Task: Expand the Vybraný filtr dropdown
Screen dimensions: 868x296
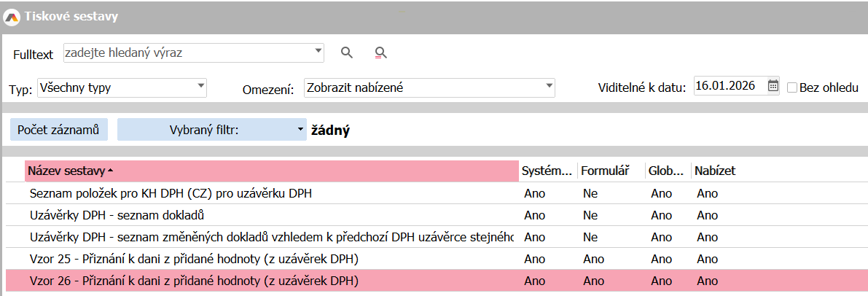Action: [300, 131]
